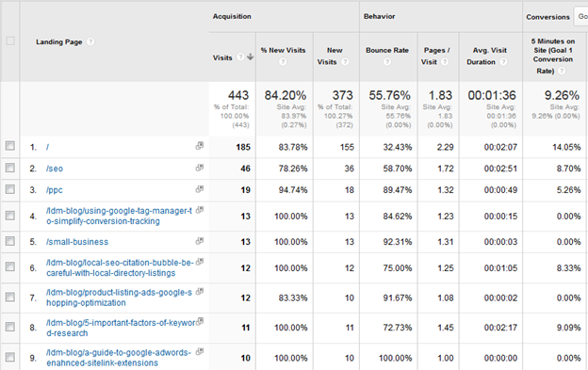Tick the checkbox for row 1 "/"

click(10, 146)
